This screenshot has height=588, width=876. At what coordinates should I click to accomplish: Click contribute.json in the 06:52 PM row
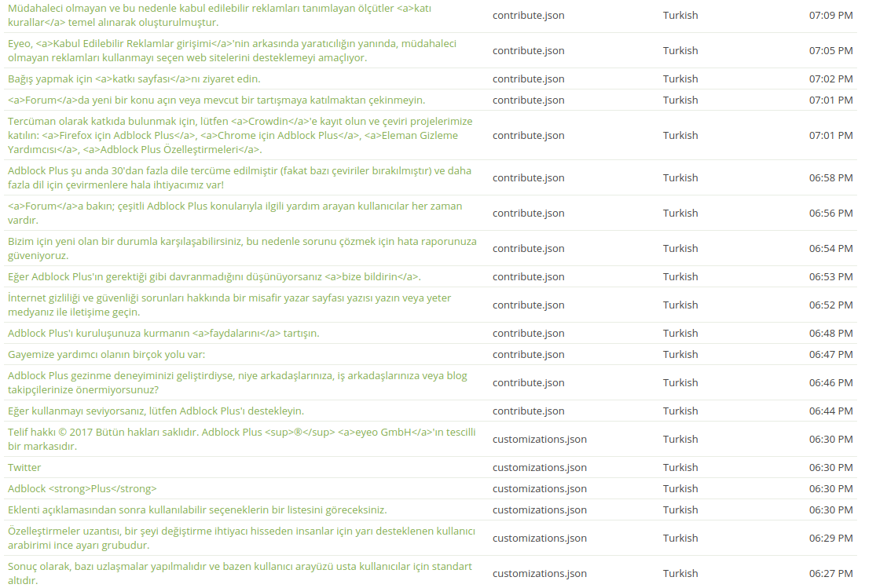point(529,305)
